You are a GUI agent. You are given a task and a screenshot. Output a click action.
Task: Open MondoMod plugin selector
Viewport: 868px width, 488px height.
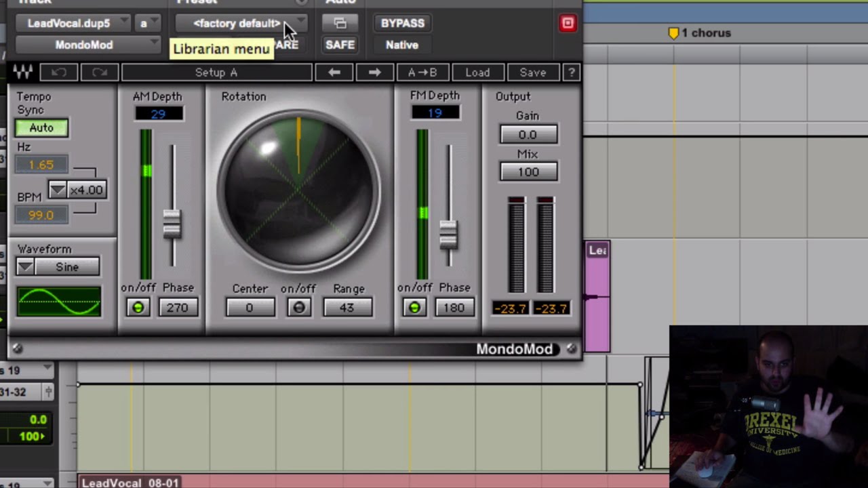click(x=87, y=45)
